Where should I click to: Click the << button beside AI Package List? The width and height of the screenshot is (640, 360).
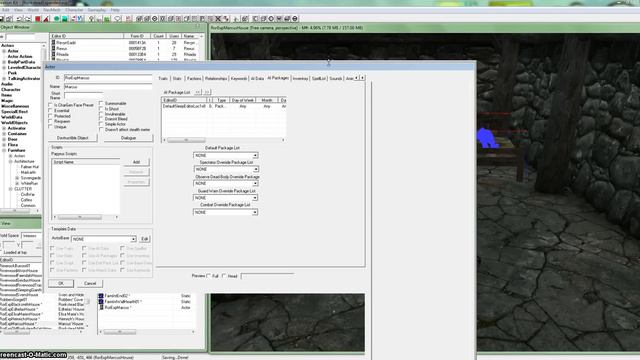pos(198,92)
